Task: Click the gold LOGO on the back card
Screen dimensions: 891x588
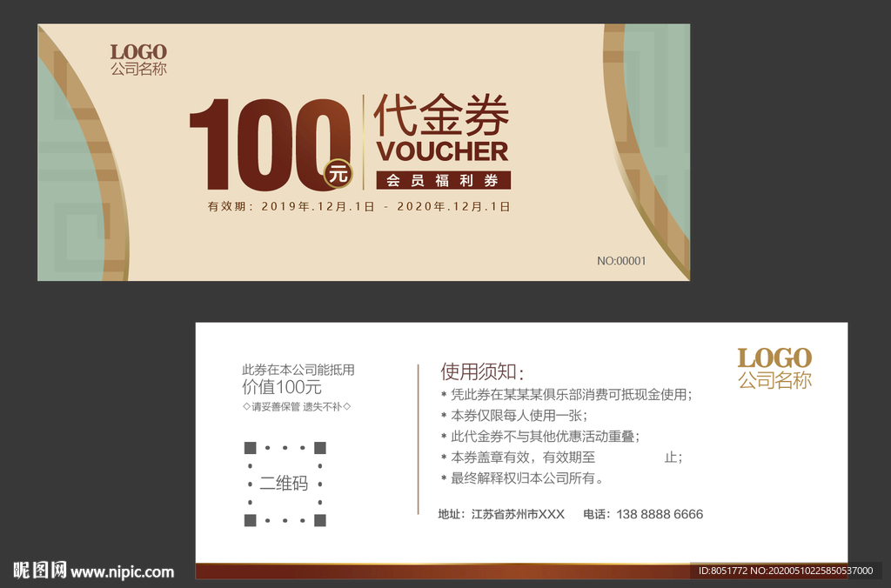Action: point(774,358)
